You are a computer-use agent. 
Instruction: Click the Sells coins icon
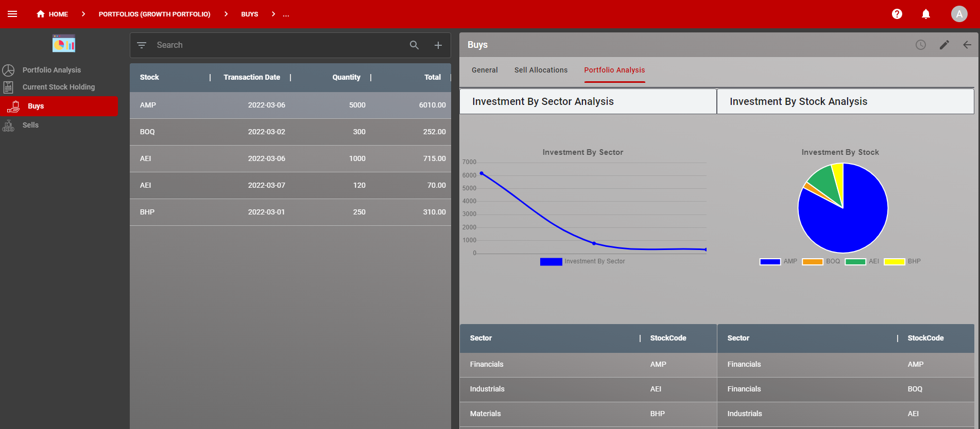(8, 126)
